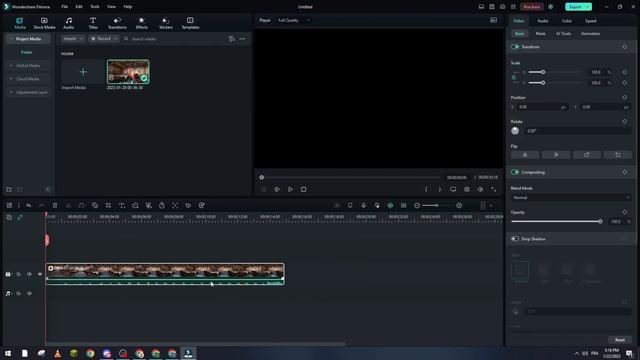
Task: Select Folder under Project Media
Action: pos(27,52)
